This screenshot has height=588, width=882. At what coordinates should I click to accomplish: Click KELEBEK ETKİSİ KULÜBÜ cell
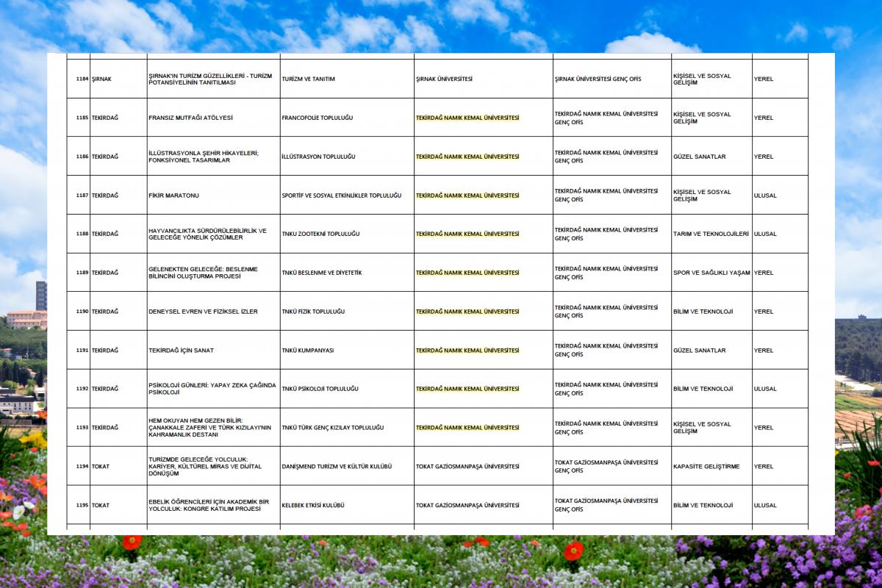click(347, 505)
